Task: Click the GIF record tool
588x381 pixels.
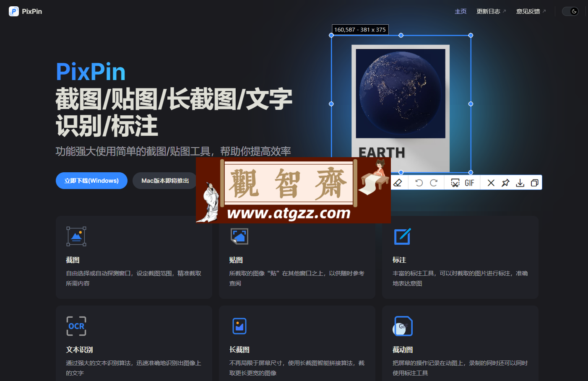Action: (x=469, y=183)
